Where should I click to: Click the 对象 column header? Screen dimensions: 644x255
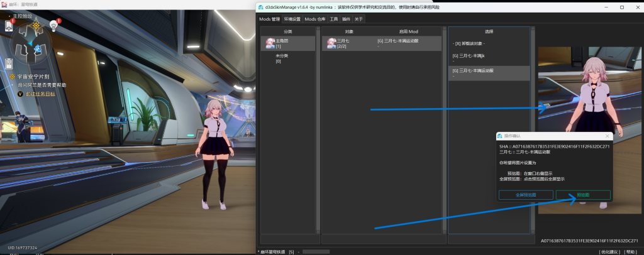(349, 31)
